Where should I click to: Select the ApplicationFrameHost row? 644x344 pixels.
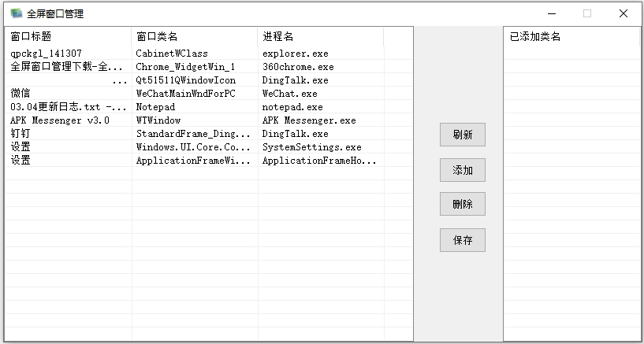coord(319,161)
